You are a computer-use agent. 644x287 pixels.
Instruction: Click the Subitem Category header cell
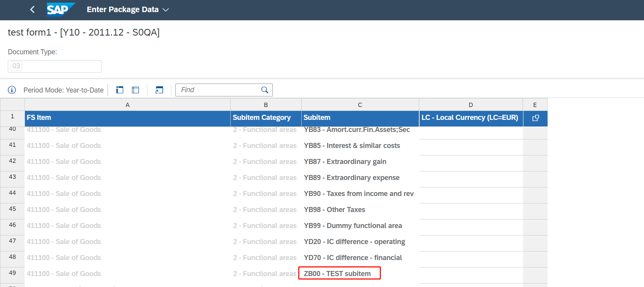266,118
